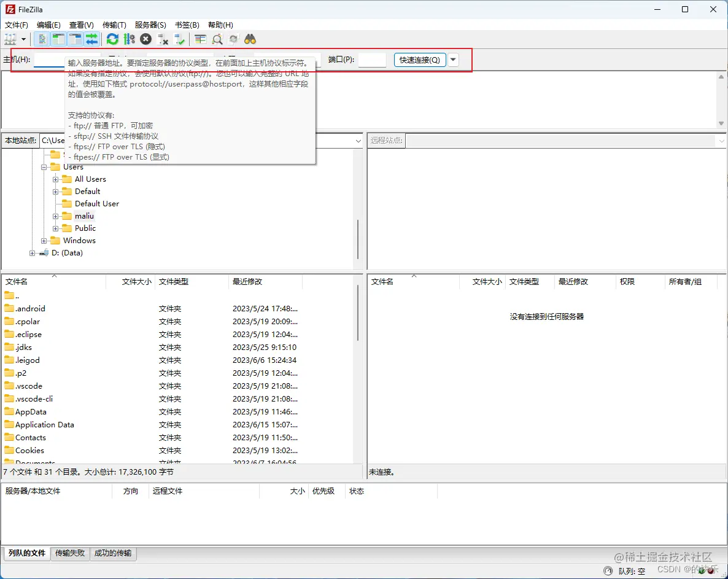The height and width of the screenshot is (579, 728).
Task: Toggle synchronized browsing icon
Action: pyautogui.click(x=233, y=39)
